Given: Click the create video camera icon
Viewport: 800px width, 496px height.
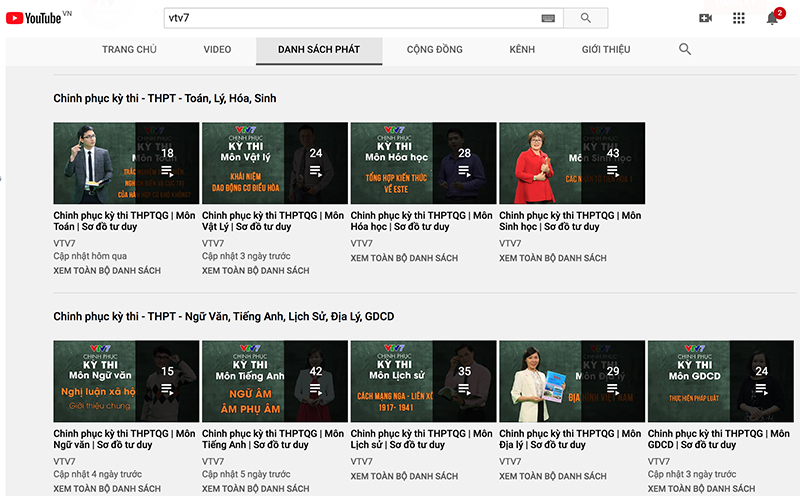Looking at the screenshot, I should click(x=705, y=18).
